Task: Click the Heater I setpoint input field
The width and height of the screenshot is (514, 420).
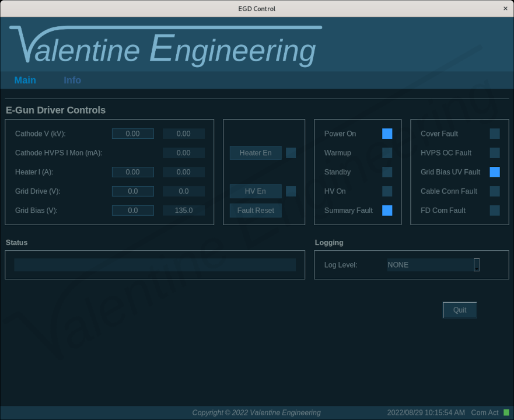Action: 133,172
